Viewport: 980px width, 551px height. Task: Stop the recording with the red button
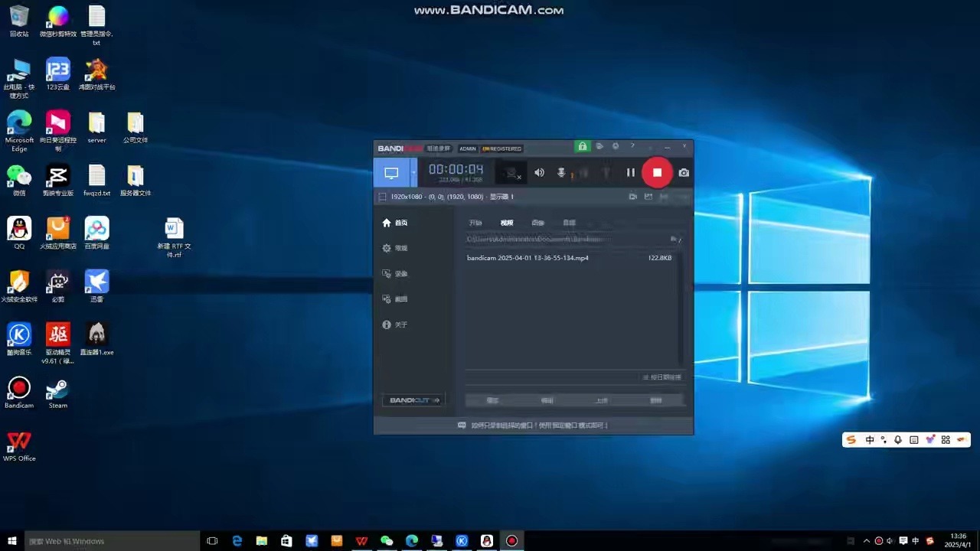[x=657, y=173]
